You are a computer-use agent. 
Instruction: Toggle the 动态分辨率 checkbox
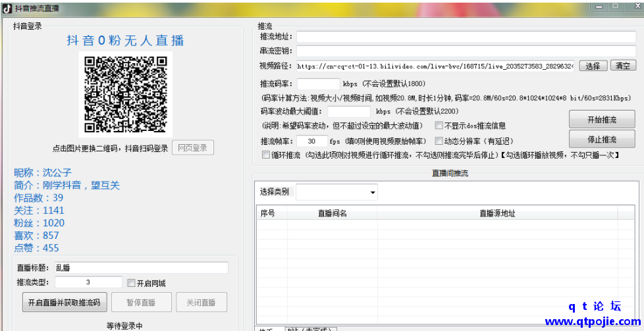[439, 141]
